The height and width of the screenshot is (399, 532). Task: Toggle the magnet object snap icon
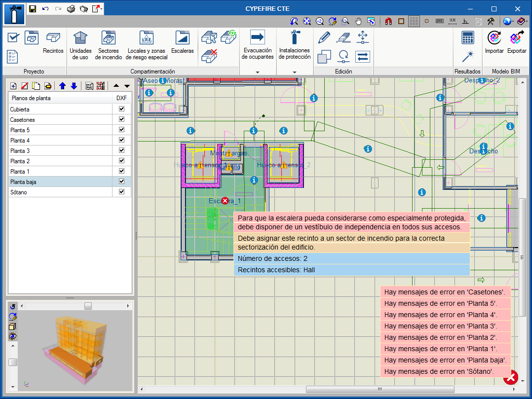[x=388, y=21]
